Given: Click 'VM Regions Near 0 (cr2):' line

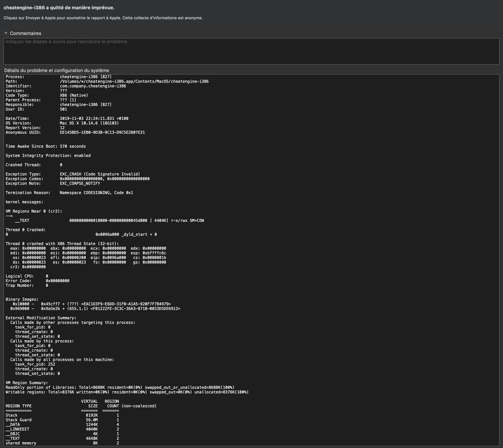Looking at the screenshot, I should coord(34,211).
